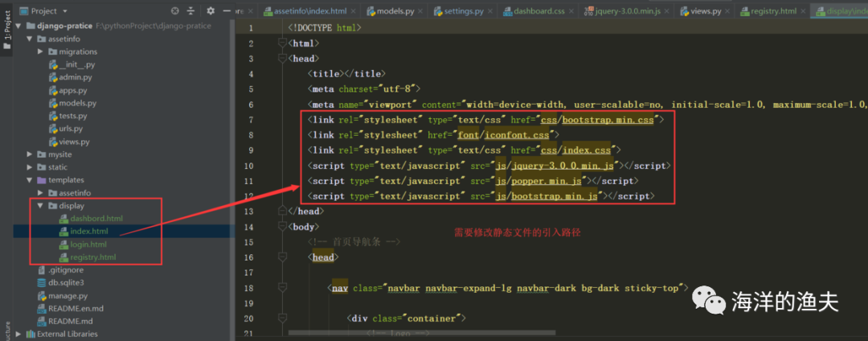Collapse the django-pratice root folder arrow
This screenshot has height=341, width=868.
[18, 26]
